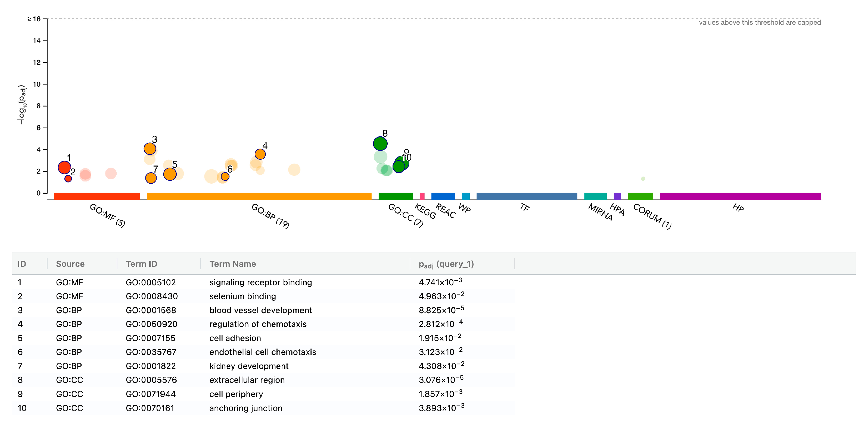Click the Source column header

click(x=70, y=264)
